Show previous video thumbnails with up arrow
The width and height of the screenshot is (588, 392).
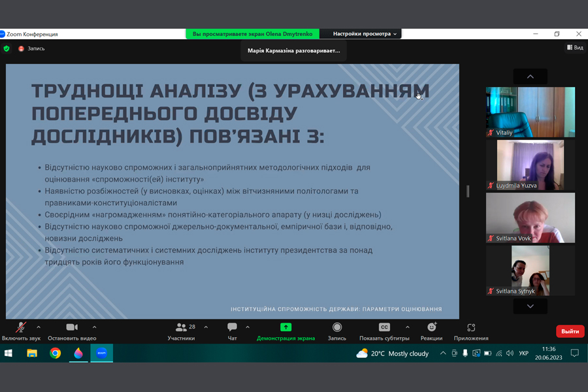(x=531, y=76)
